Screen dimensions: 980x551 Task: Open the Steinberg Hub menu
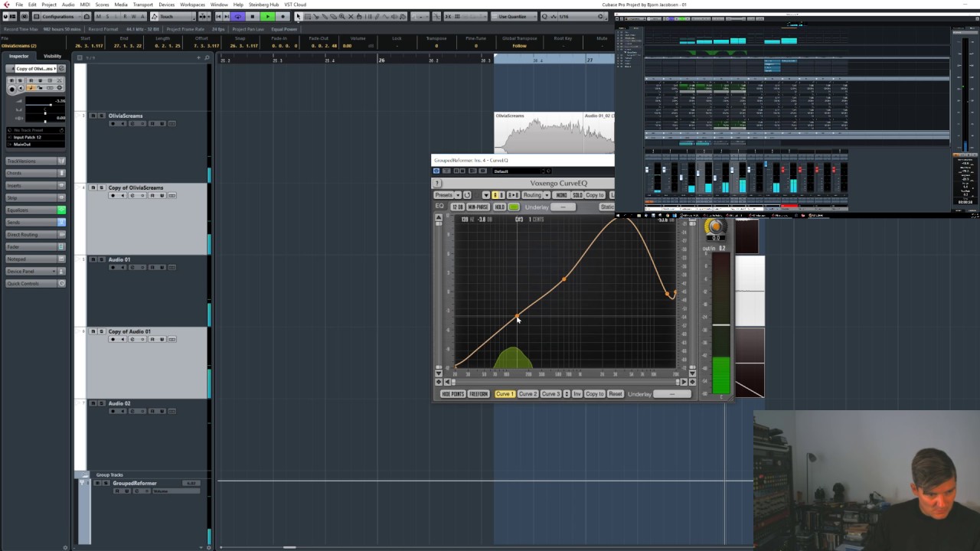tap(263, 5)
